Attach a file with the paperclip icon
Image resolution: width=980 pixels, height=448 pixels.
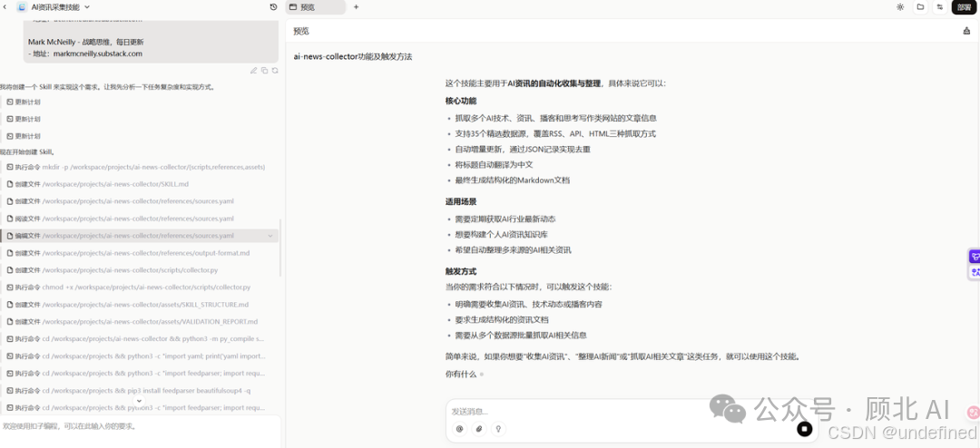click(479, 429)
